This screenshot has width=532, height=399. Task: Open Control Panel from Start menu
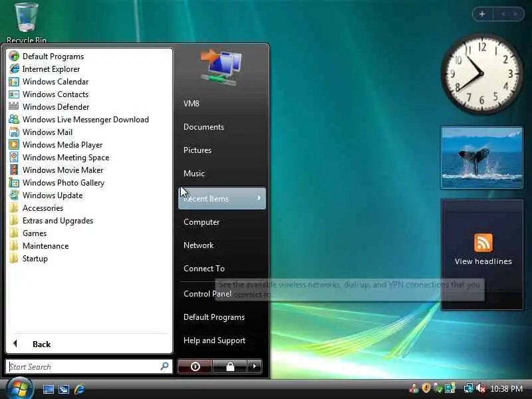pyautogui.click(x=207, y=294)
